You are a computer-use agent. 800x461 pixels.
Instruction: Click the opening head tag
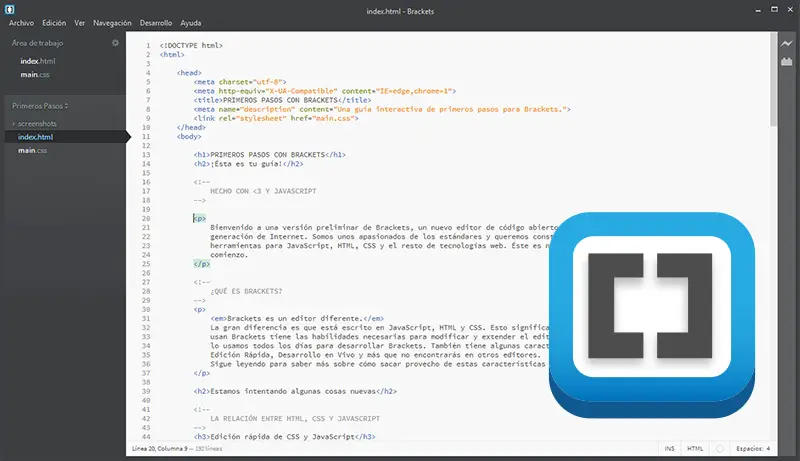click(x=189, y=72)
